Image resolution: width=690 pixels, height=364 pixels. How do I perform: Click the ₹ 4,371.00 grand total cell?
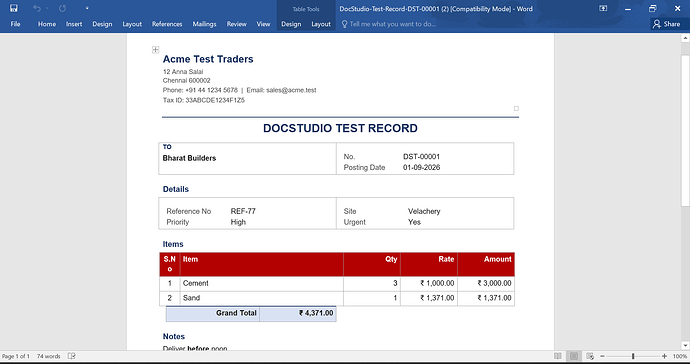point(298,313)
